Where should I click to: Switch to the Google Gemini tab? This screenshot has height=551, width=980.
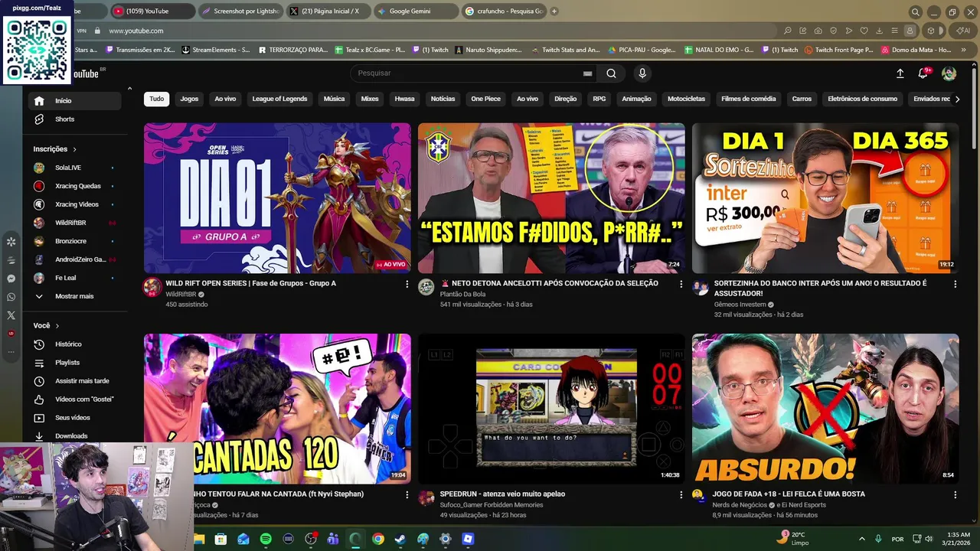[416, 11]
